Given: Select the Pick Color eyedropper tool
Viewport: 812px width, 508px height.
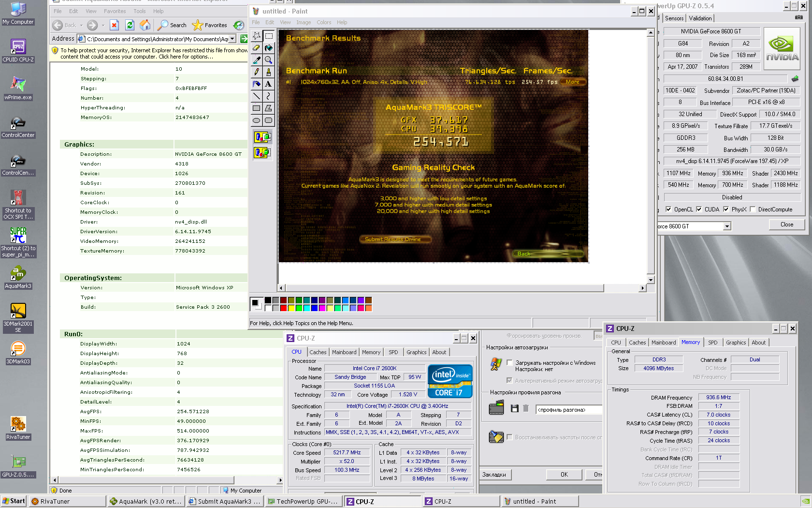Looking at the screenshot, I should (x=257, y=60).
